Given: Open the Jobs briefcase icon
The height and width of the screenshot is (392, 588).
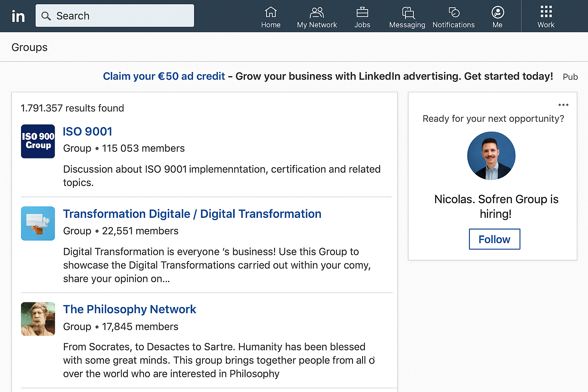Looking at the screenshot, I should click(x=362, y=12).
